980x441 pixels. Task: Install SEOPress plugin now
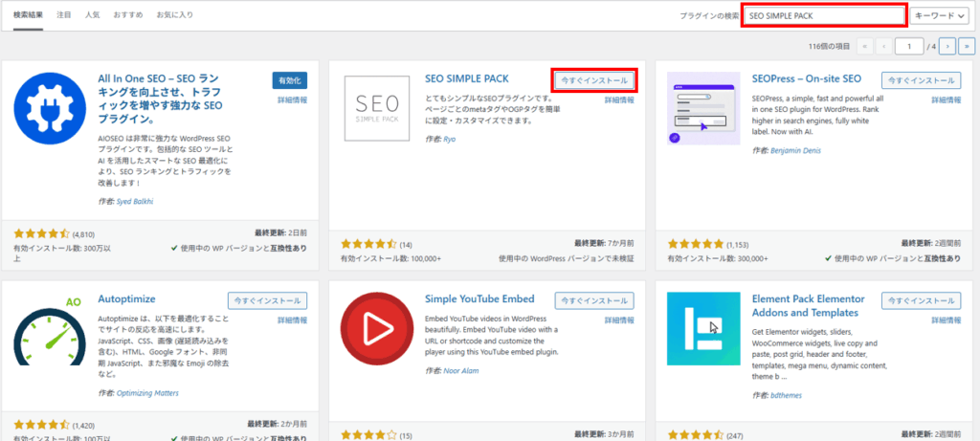(922, 80)
